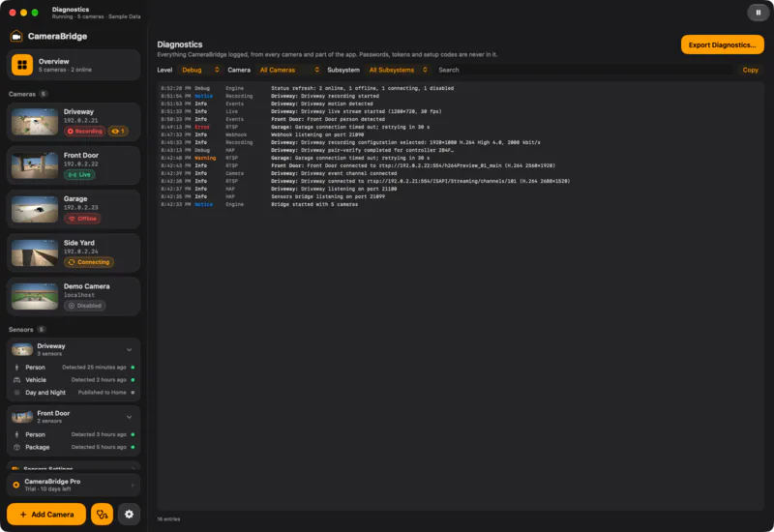
Task: Select the Garage camera card title
Action: [75, 199]
